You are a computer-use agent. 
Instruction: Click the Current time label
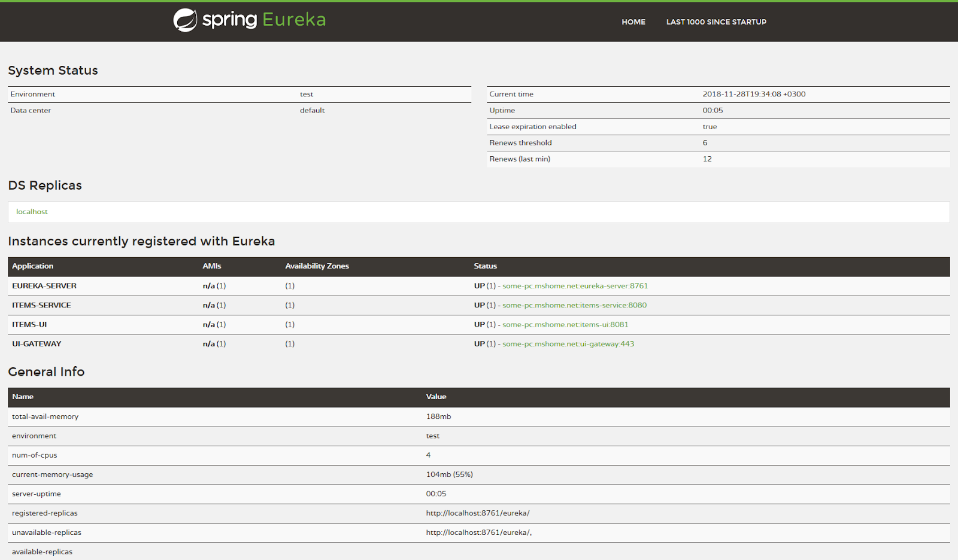coord(511,94)
